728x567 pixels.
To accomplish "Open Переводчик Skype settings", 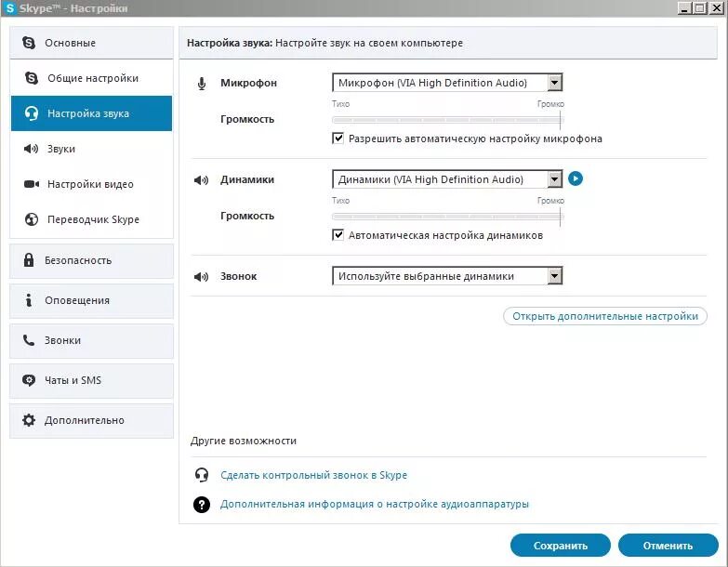I will pyautogui.click(x=91, y=219).
